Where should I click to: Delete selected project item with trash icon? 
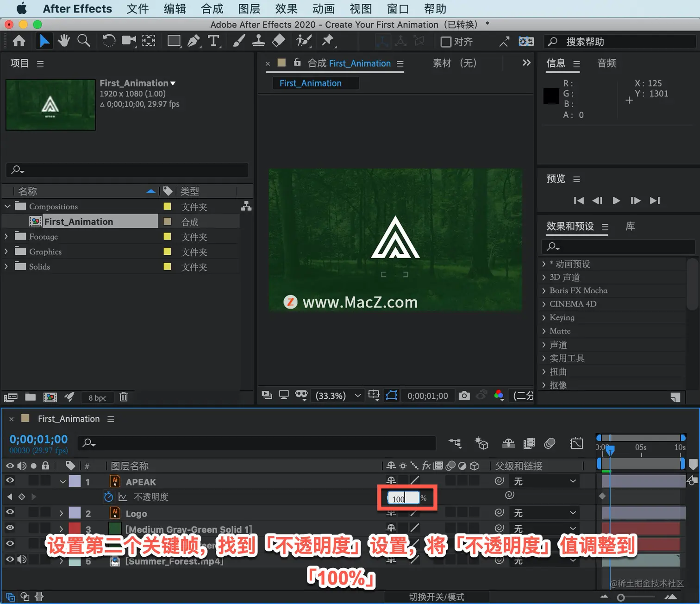[124, 397]
